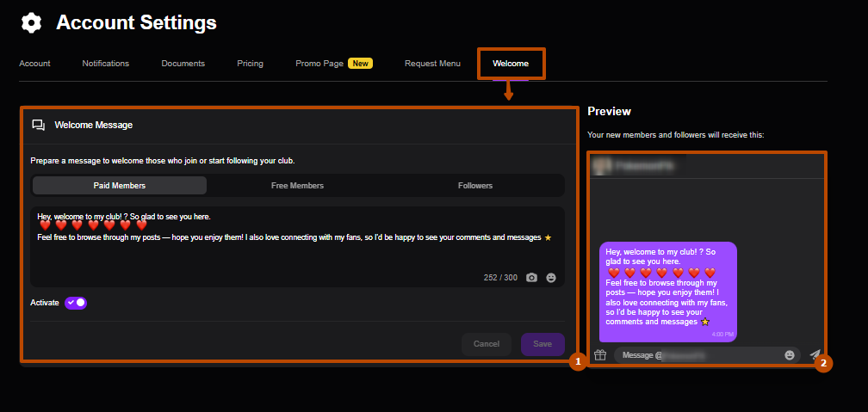Save the welcome message
The image size is (868, 412).
tap(542, 344)
